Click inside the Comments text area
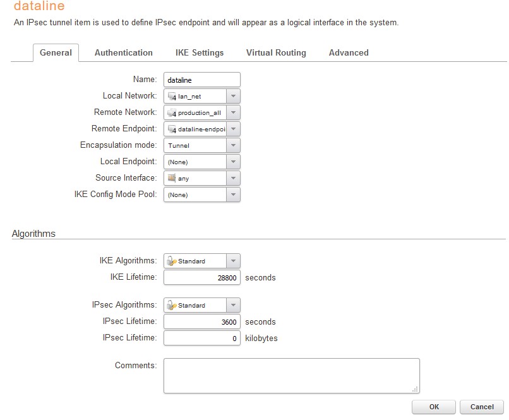This screenshot has height=420, width=509. [292, 376]
